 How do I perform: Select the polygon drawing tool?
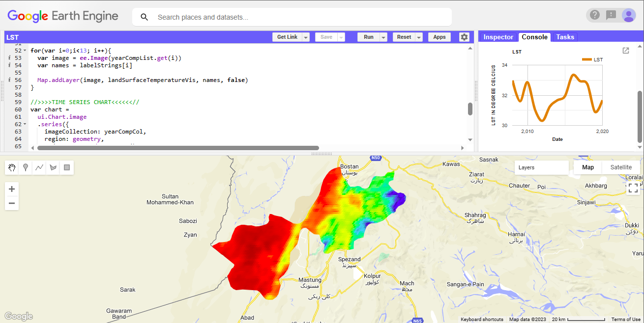pos(53,167)
